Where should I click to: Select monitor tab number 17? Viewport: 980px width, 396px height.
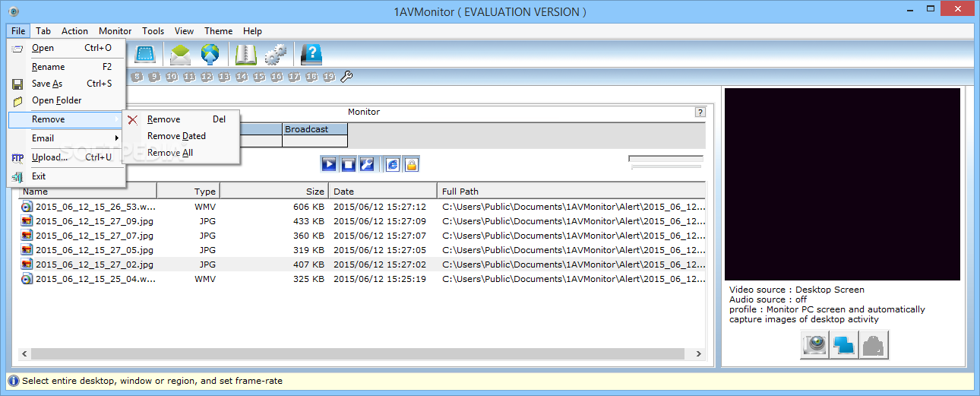(294, 77)
